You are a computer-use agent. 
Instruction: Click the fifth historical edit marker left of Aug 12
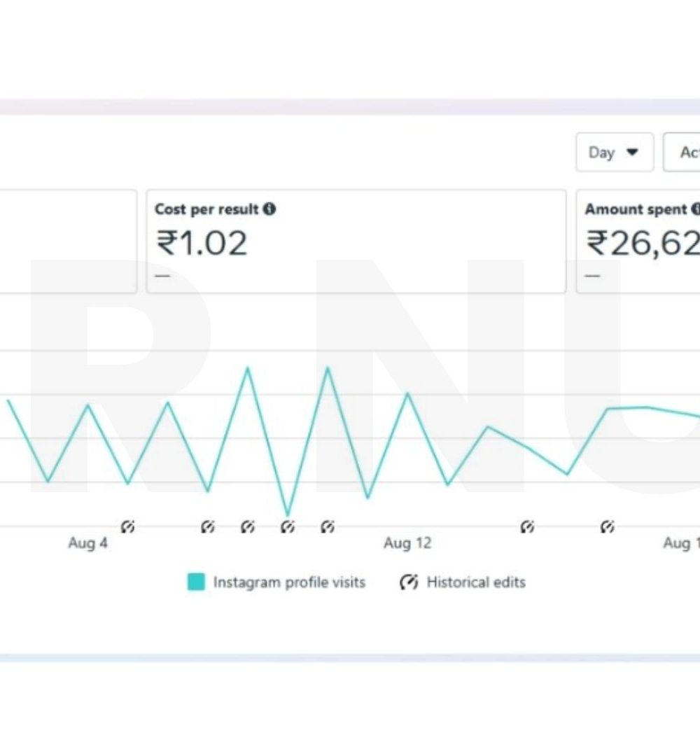[328, 527]
